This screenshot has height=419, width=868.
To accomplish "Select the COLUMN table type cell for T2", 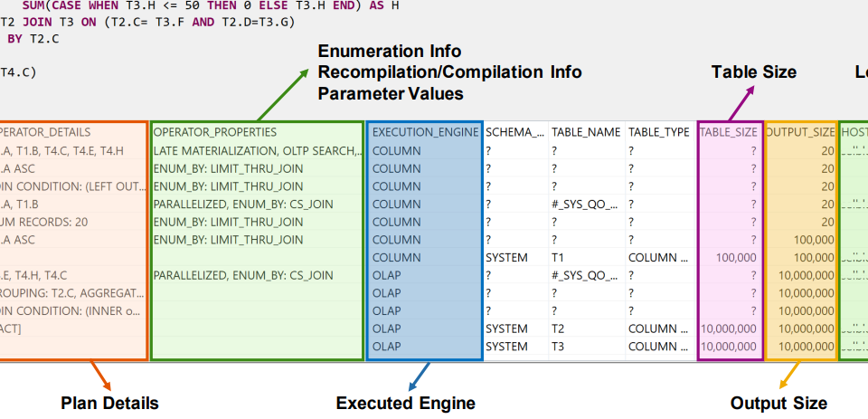I will [x=660, y=329].
